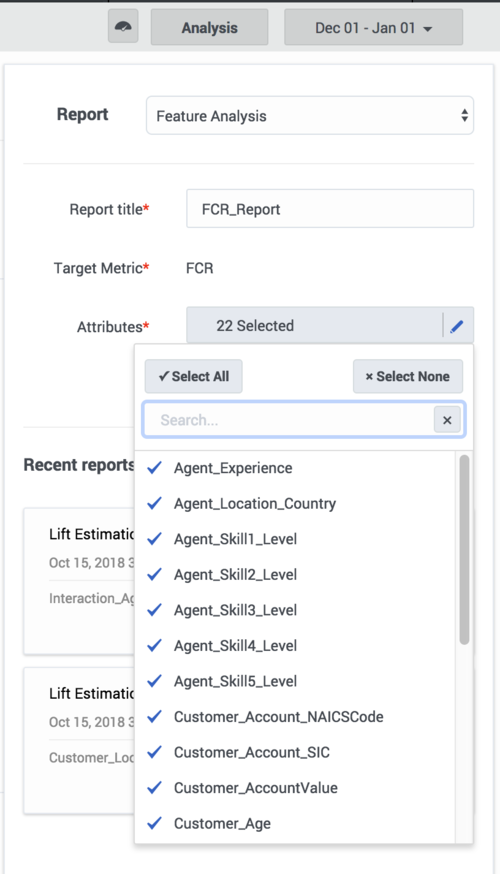Expand the Feature Analysis report dropdown

click(310, 116)
